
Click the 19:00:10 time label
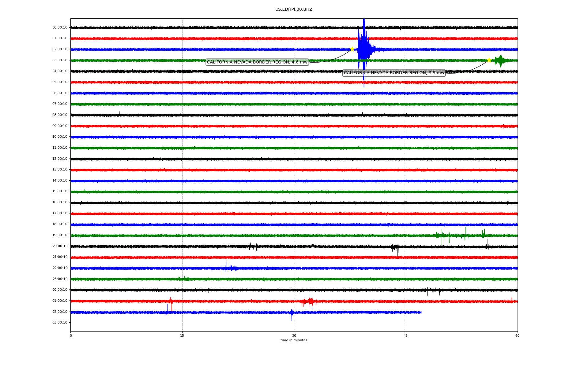(x=60, y=235)
